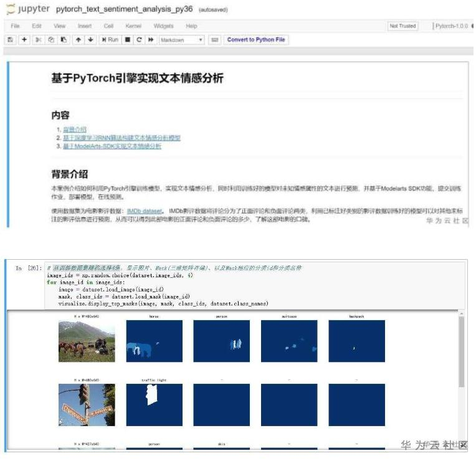Open the second contents link about RNN
Screen dimensions: 476x461
pos(121,138)
